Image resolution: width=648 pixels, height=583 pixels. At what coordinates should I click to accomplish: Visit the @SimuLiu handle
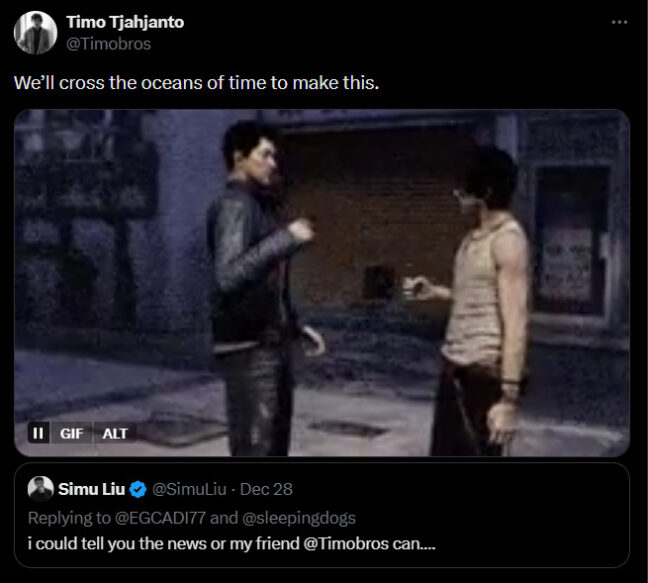(189, 489)
